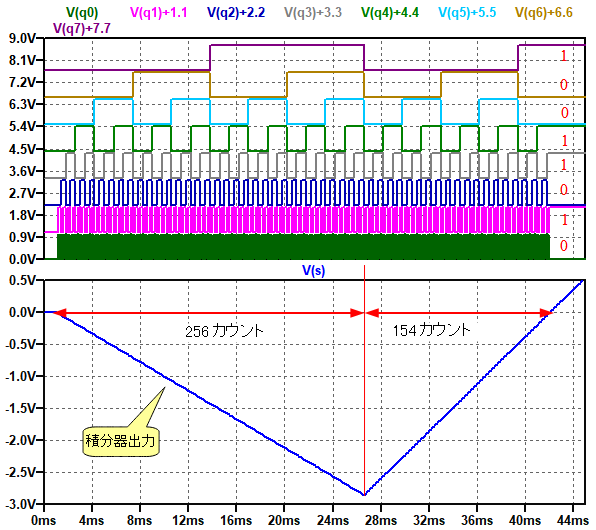Viewport: 596px width, 530px height.
Task: Click the 9.0V top axis label
Action: [x=22, y=38]
